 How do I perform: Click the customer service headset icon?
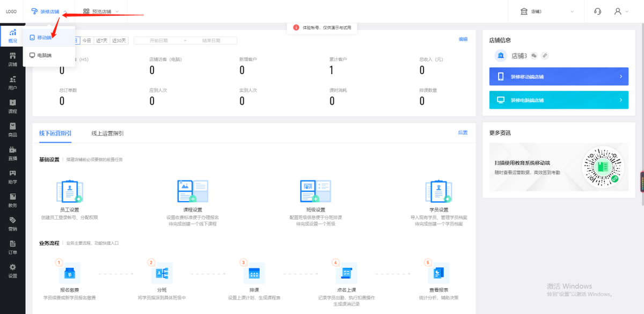pyautogui.click(x=597, y=11)
